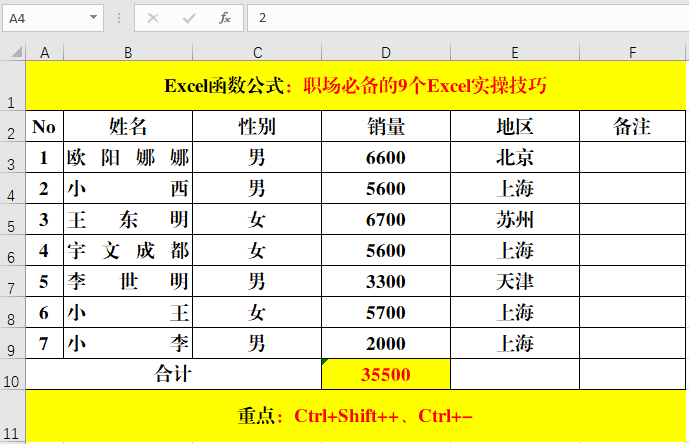
Task: Click the empty 备注 cell in 欧阳娜娜's row
Action: [632, 157]
